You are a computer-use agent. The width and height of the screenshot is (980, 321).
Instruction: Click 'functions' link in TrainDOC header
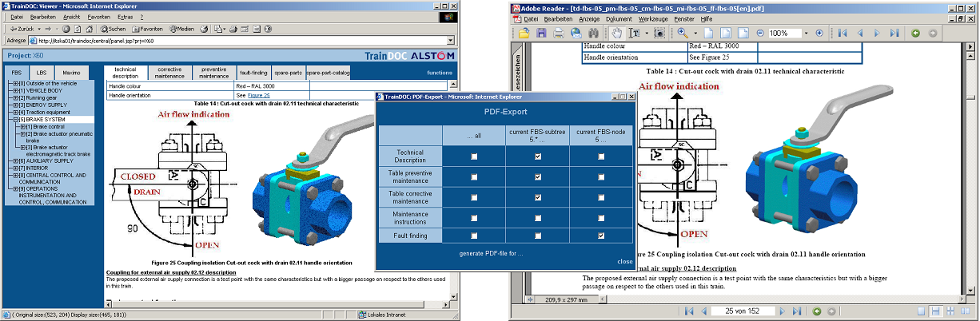pyautogui.click(x=439, y=73)
